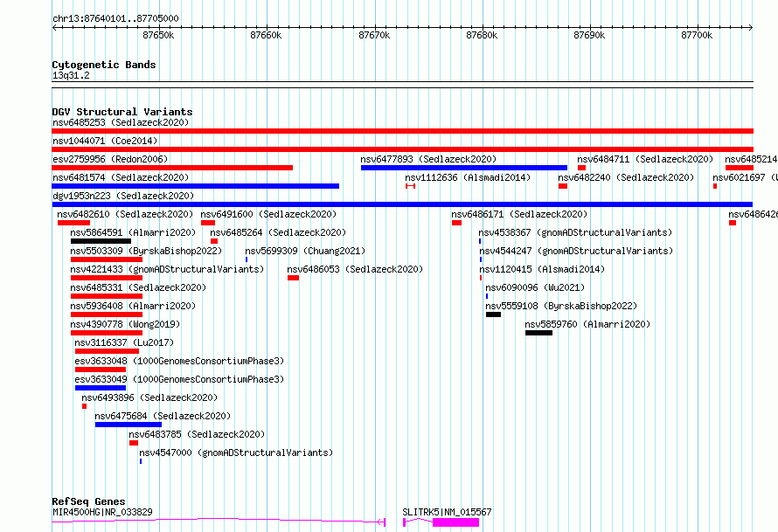Click nsv3116337 (Lu2017) label

pos(124,342)
